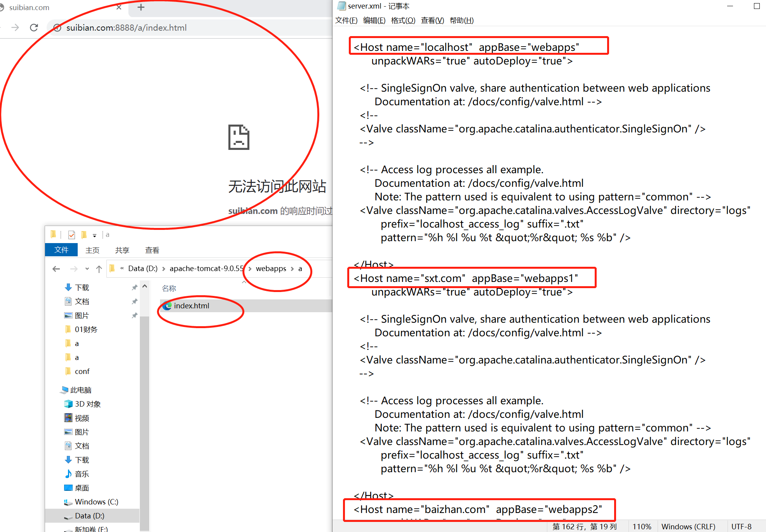Screen dimensions: 766x532
Task: Switch to the 共享 ribbon tab
Action: [122, 250]
